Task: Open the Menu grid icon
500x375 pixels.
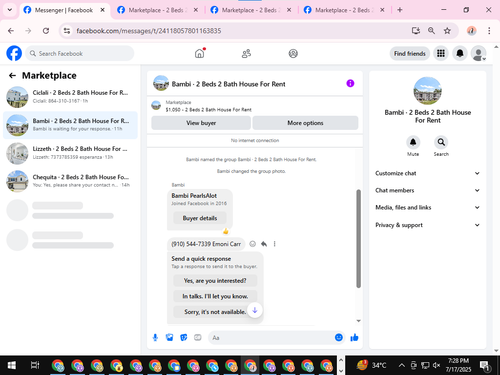Action: tap(441, 53)
